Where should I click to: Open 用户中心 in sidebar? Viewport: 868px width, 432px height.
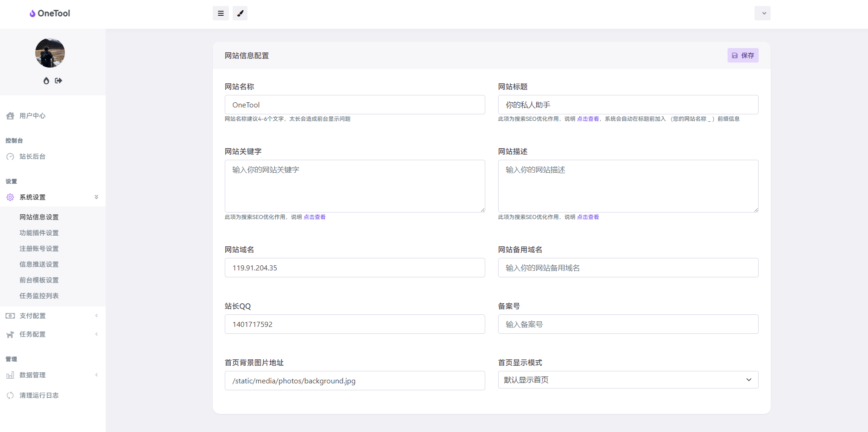pos(32,116)
